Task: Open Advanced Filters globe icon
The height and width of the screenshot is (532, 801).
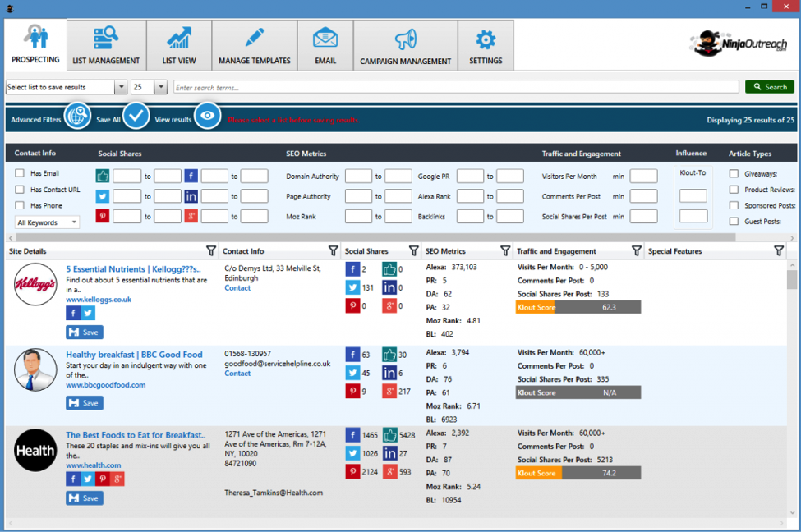Action: [77, 116]
